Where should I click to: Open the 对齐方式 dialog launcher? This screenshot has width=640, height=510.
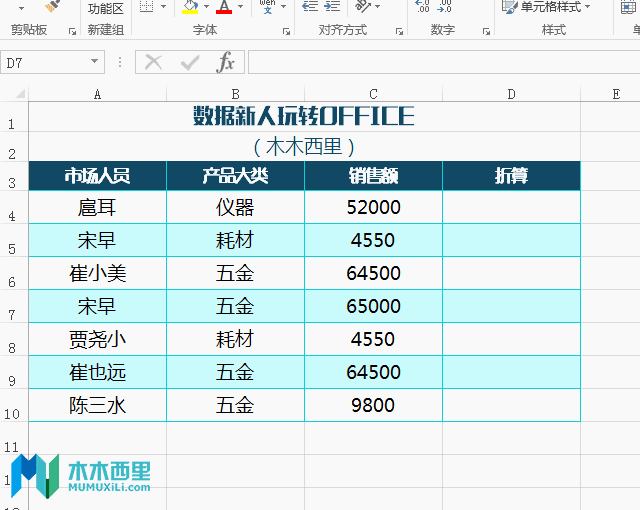(399, 31)
